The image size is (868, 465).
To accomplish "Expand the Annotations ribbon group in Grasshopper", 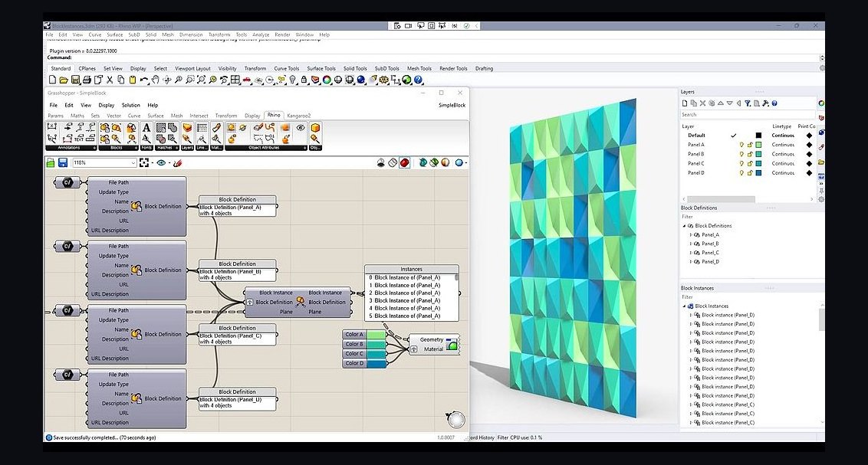I will coord(94,148).
